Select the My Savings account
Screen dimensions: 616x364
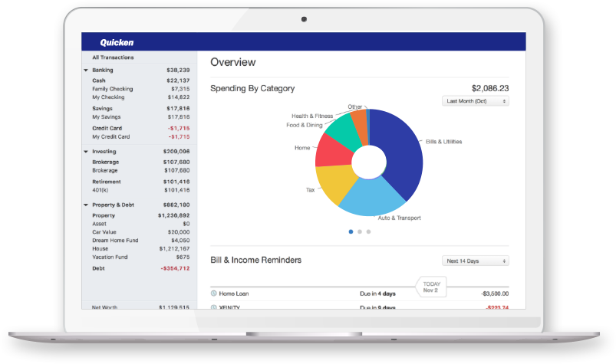(140, 117)
